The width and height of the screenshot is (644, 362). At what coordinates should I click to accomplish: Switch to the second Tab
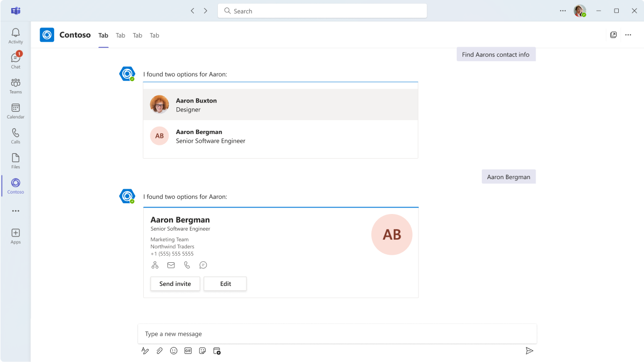120,35
